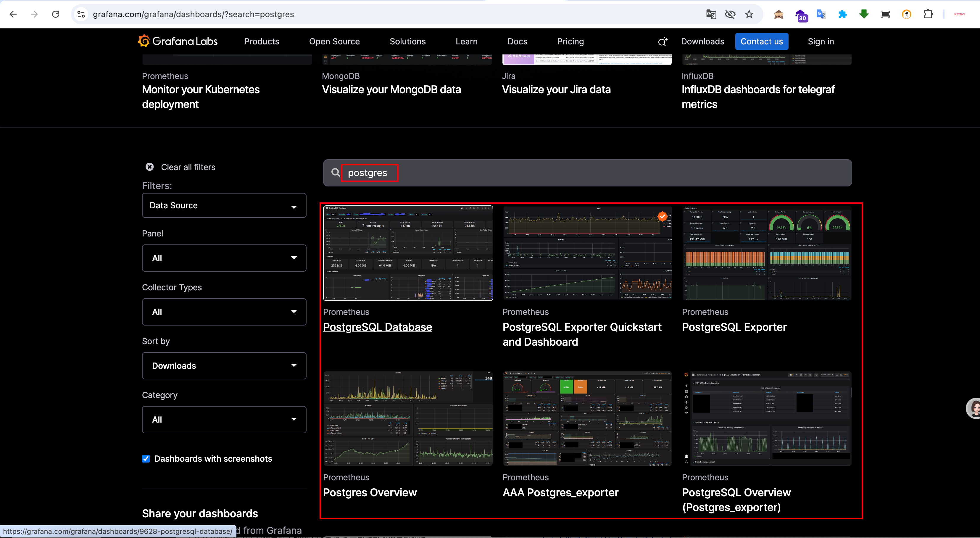Click the crossed-out eye tracking icon

pyautogui.click(x=730, y=14)
